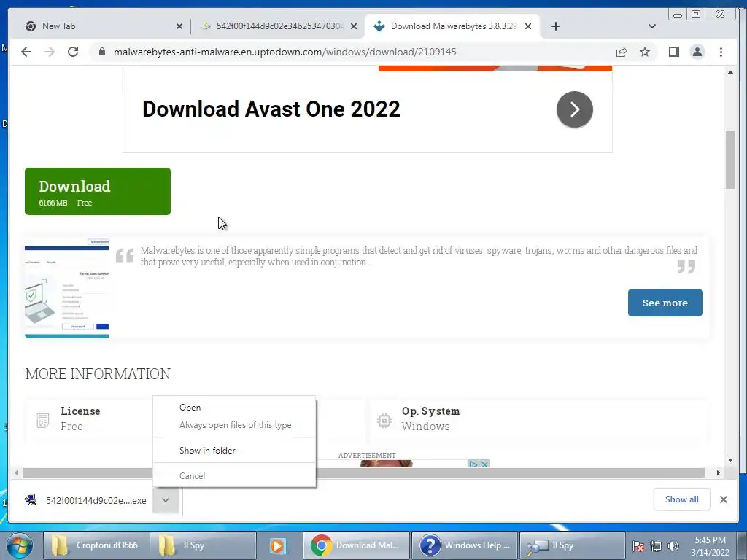Go back to the previous page
The image size is (747, 560).
[x=26, y=52]
